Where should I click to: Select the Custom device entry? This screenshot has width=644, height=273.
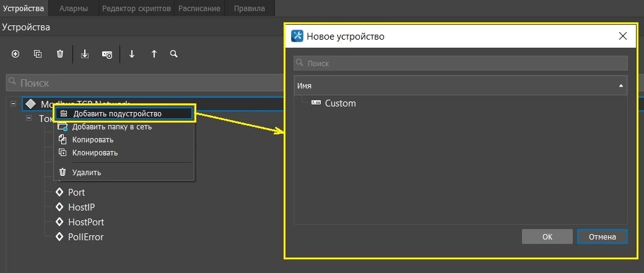(x=340, y=103)
